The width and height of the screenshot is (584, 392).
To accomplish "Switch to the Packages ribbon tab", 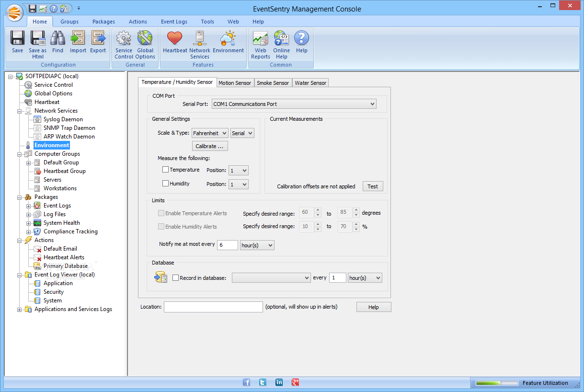I will (x=103, y=22).
